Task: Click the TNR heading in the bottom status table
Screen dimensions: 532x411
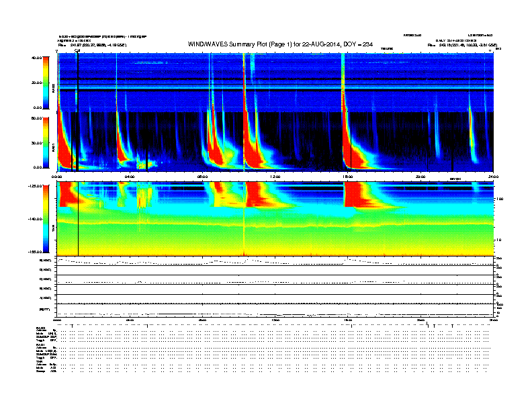Action: coord(39,361)
